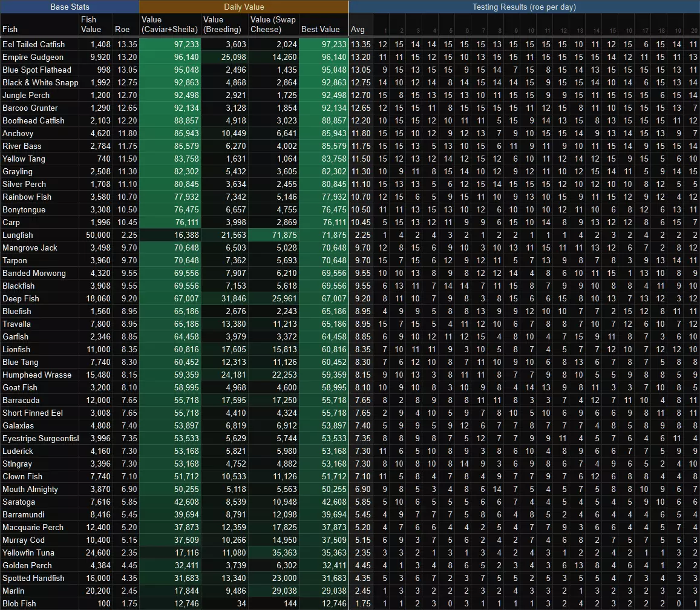
Task: Select the 'Spotted Handfish' name cell
Action: (40, 579)
